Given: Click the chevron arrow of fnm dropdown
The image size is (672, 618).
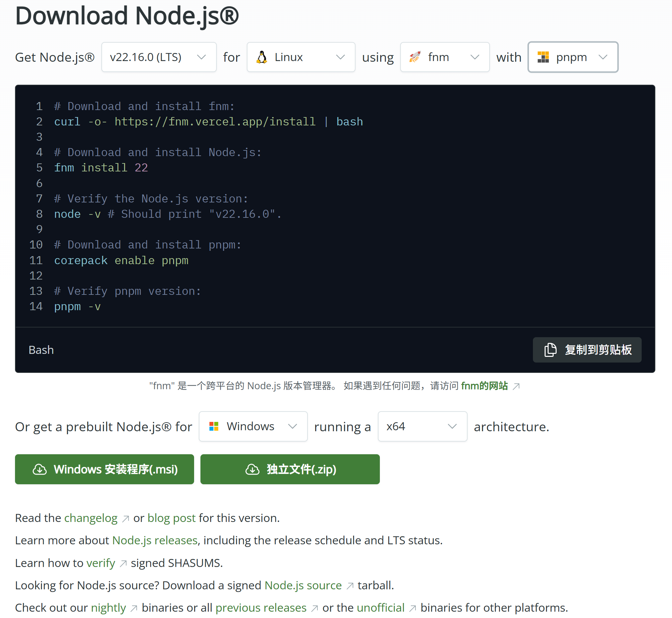Looking at the screenshot, I should pyautogui.click(x=475, y=57).
